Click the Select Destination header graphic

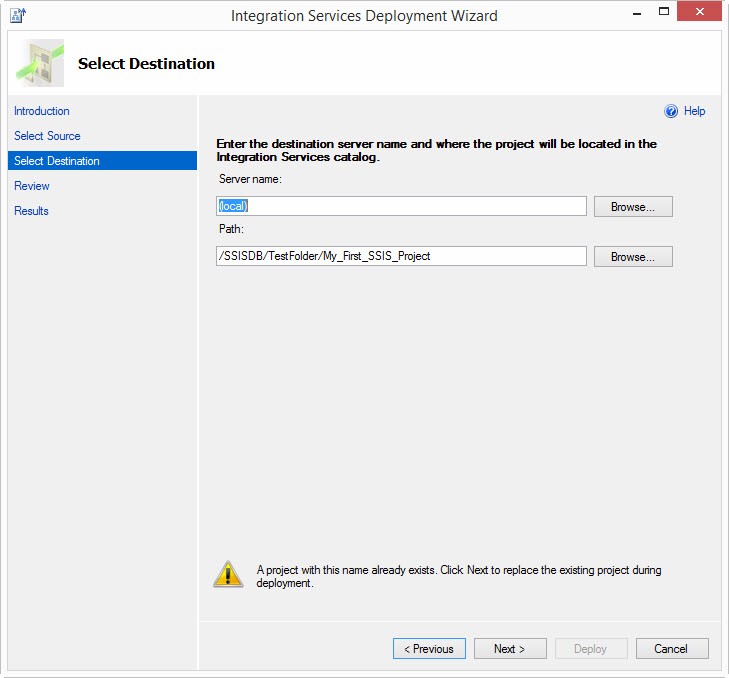click(x=40, y=63)
